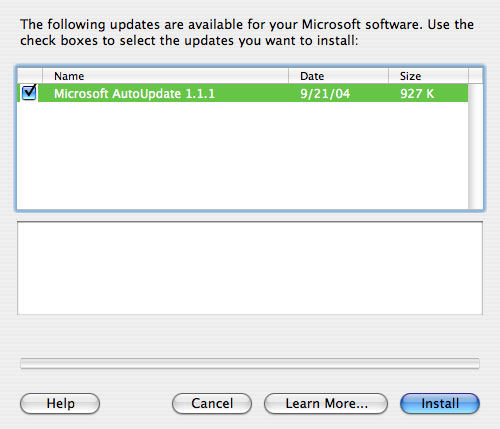Sort updates by the Date column header

point(338,76)
